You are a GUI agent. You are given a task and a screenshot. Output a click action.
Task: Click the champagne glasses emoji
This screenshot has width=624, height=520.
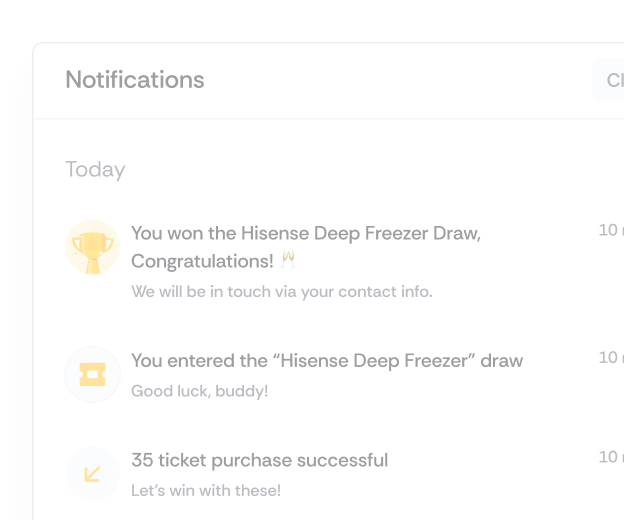[x=288, y=261]
